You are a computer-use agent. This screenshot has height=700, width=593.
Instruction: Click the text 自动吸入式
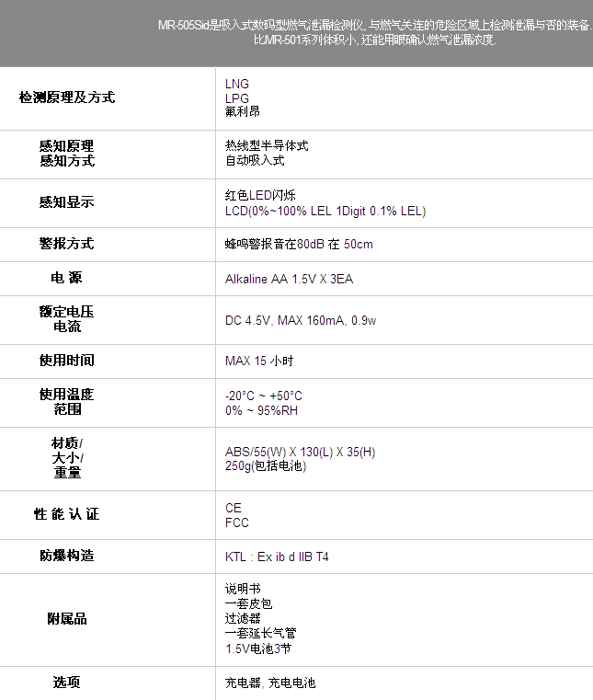click(x=255, y=160)
